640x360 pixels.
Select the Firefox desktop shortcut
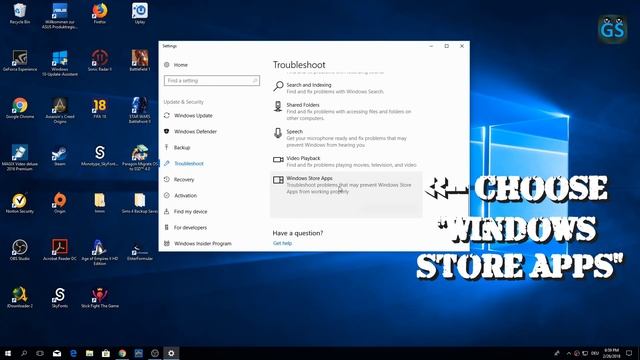coord(100,13)
